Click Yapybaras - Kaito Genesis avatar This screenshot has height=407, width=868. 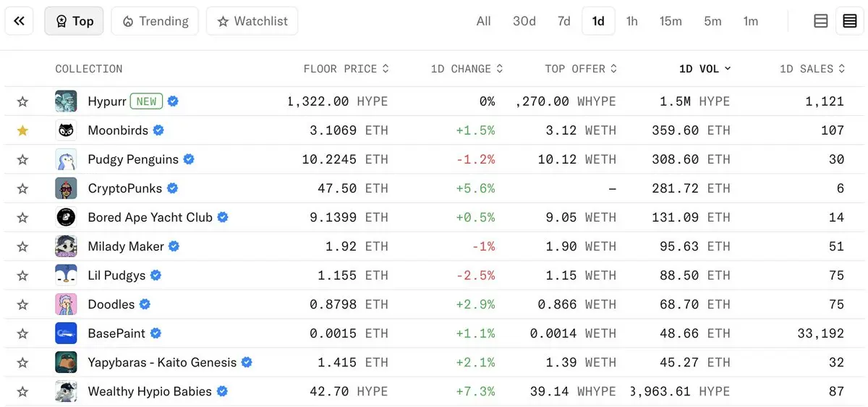66,362
